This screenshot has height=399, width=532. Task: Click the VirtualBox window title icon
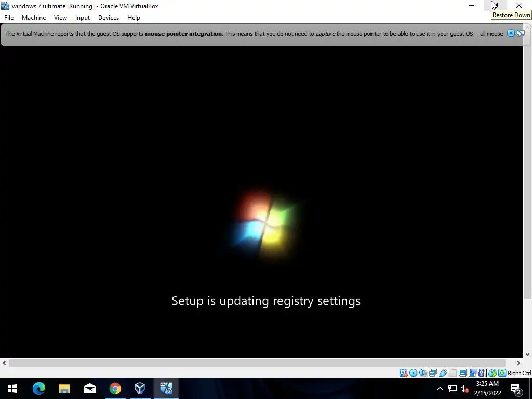pyautogui.click(x=5, y=6)
